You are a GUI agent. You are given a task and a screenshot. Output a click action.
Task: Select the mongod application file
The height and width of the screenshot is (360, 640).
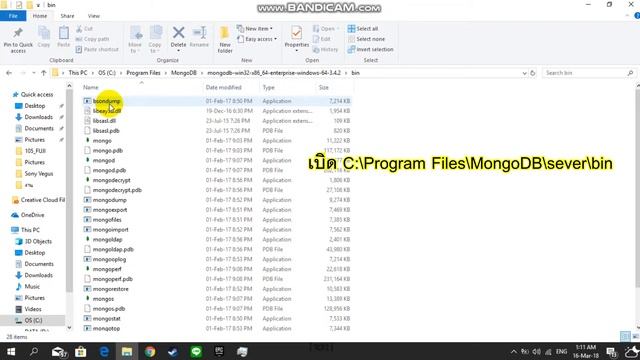104,160
